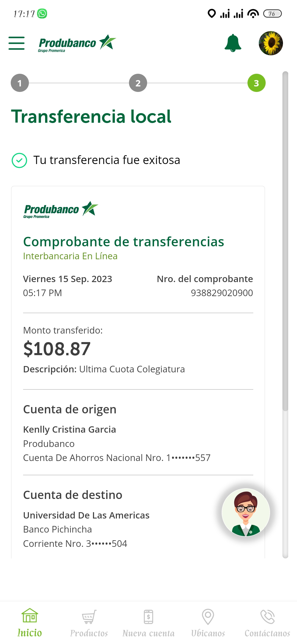
Task: Click the vertical scrollbar thumb
Action: (x=285, y=241)
